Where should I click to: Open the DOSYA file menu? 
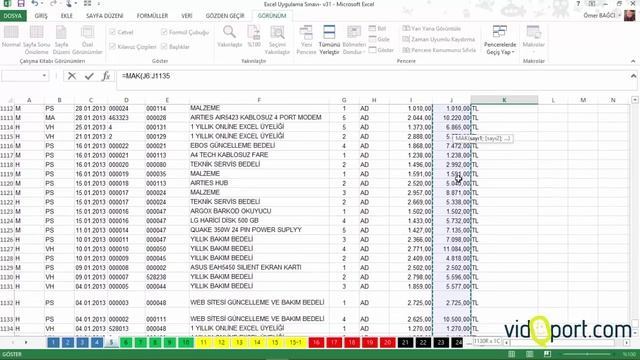coord(13,16)
